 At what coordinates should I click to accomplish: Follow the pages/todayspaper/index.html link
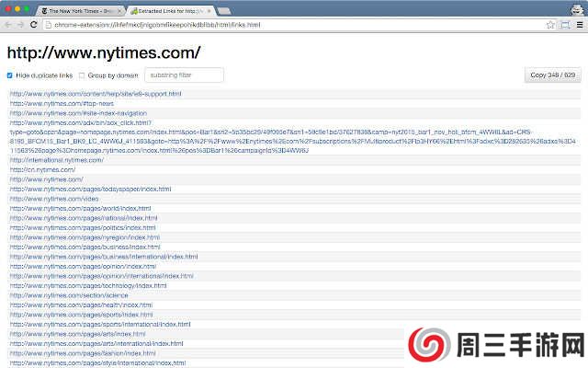pos(90,189)
